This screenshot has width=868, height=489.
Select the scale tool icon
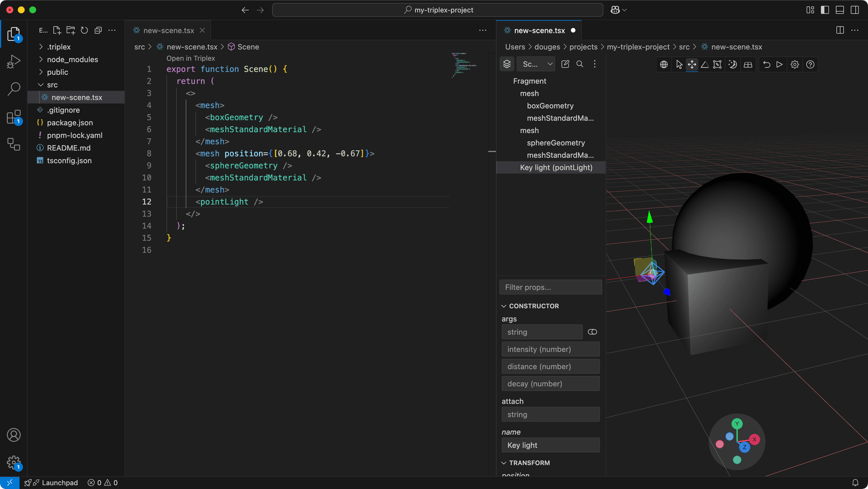pos(717,64)
